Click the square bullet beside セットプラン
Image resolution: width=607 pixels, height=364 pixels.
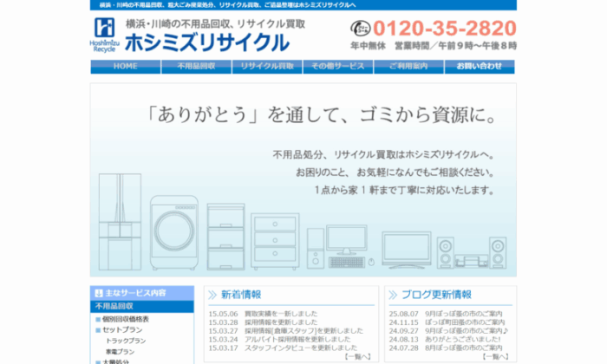point(98,330)
